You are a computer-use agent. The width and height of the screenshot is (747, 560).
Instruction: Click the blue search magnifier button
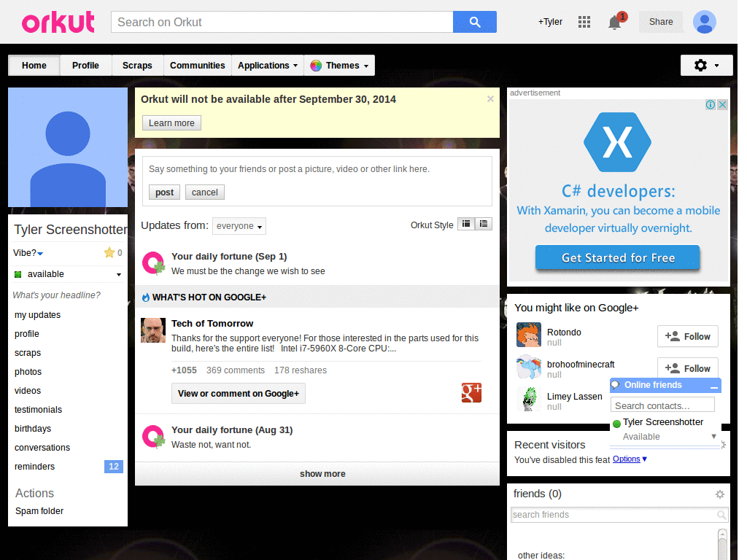474,22
